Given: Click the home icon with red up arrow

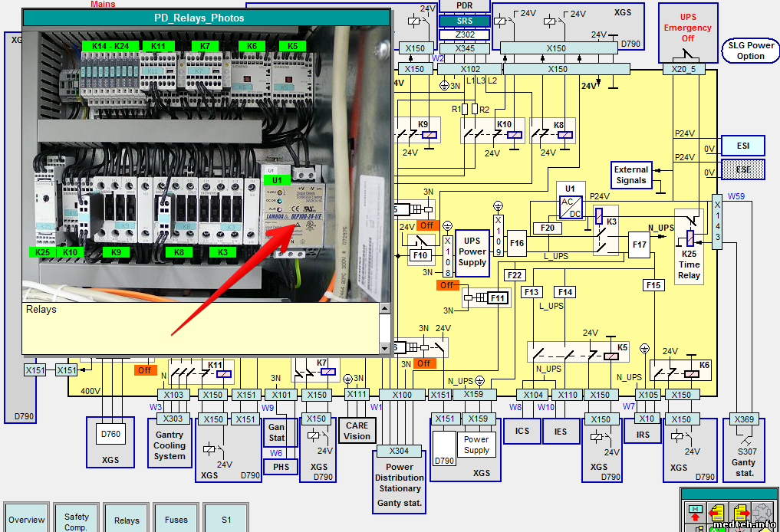Looking at the screenshot, I should click(696, 511).
